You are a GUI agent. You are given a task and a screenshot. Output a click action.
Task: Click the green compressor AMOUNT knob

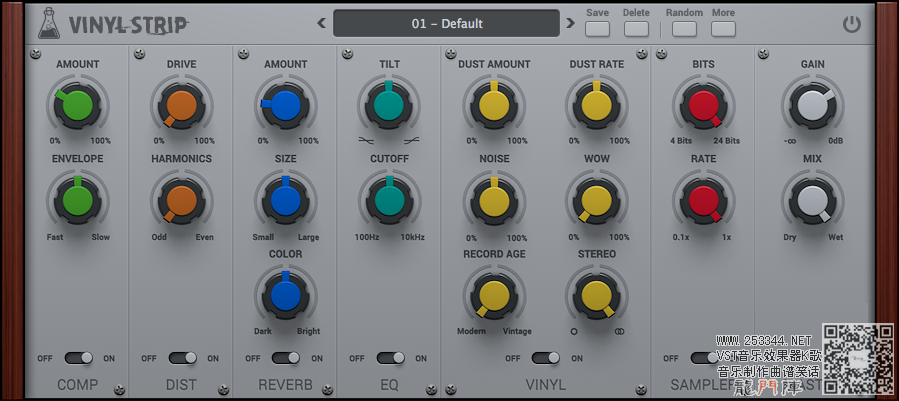[77, 106]
